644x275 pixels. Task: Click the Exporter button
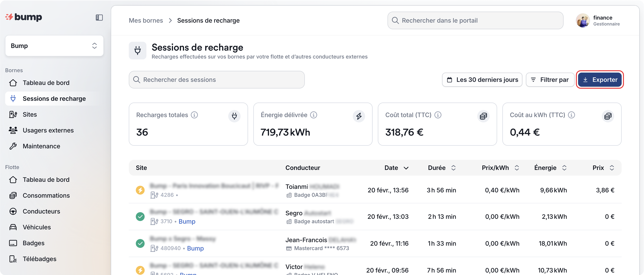coord(600,80)
